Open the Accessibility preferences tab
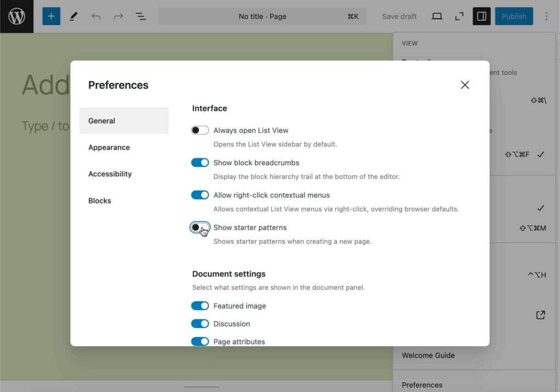This screenshot has width=560, height=392. [x=110, y=174]
